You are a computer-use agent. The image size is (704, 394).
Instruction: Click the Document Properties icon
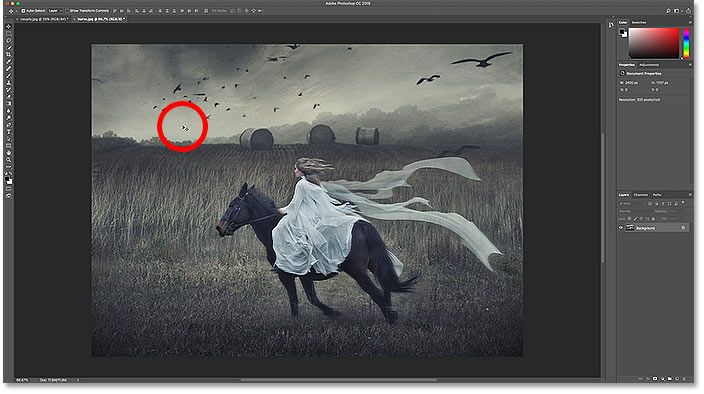[x=622, y=73]
